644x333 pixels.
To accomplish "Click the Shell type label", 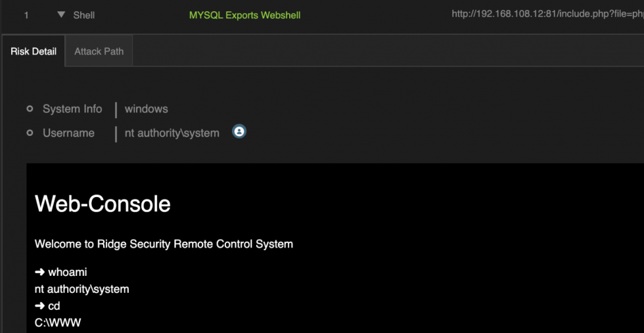I will pyautogui.click(x=84, y=14).
